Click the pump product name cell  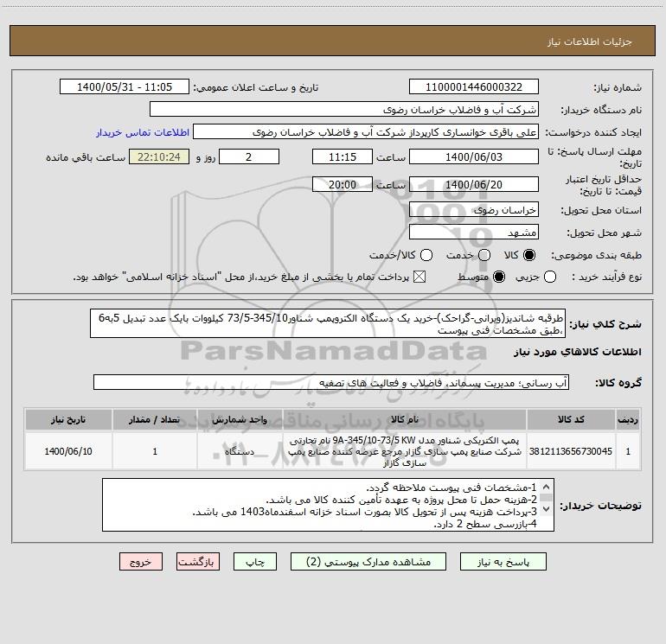pyautogui.click(x=405, y=451)
